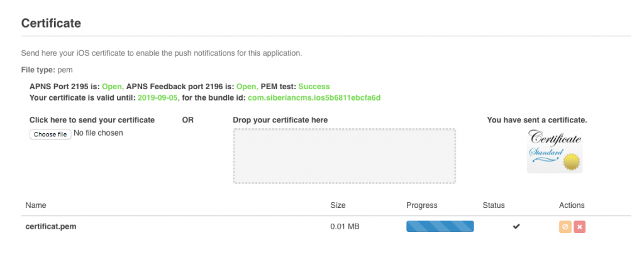Click the red delete certificate icon
Screen dimensions: 644x272
point(579,227)
